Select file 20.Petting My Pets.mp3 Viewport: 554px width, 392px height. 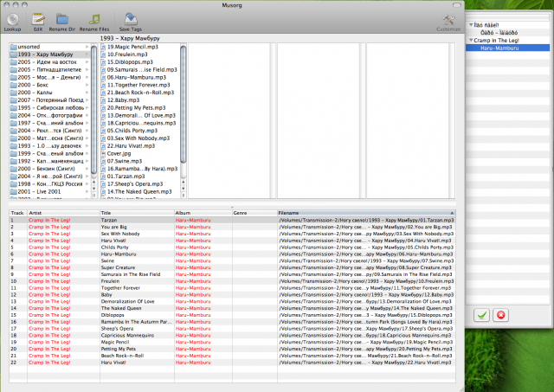pos(140,107)
